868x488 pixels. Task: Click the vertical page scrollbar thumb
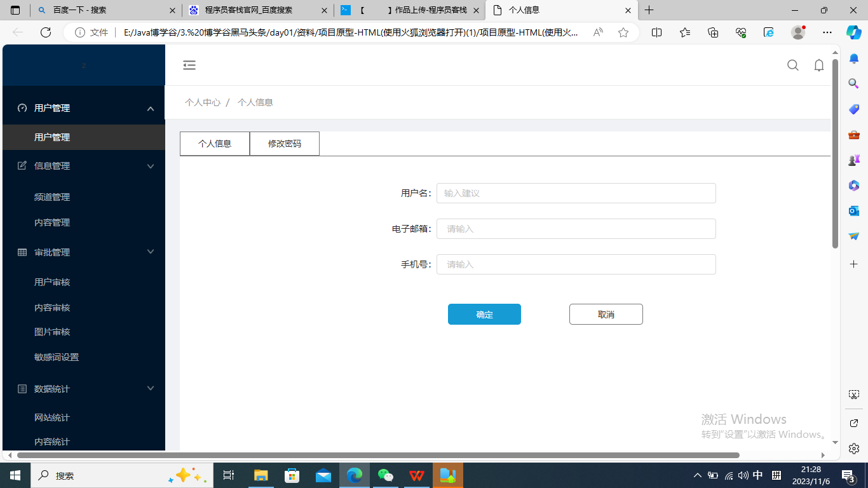coord(836,152)
